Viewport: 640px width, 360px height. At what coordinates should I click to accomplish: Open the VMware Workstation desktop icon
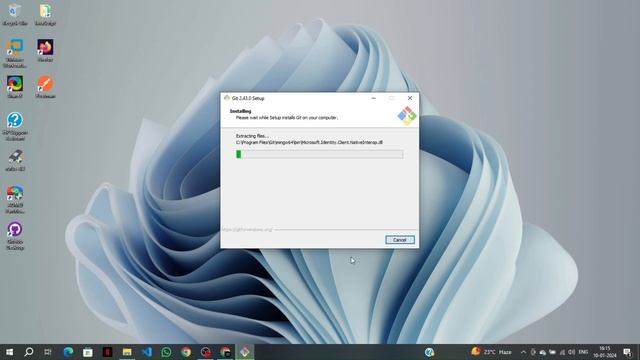pyautogui.click(x=15, y=53)
